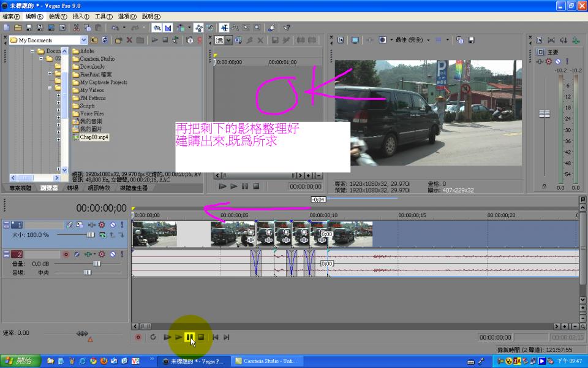588x368 pixels.
Task: Click the Record button in timeline transport
Action: [138, 337]
